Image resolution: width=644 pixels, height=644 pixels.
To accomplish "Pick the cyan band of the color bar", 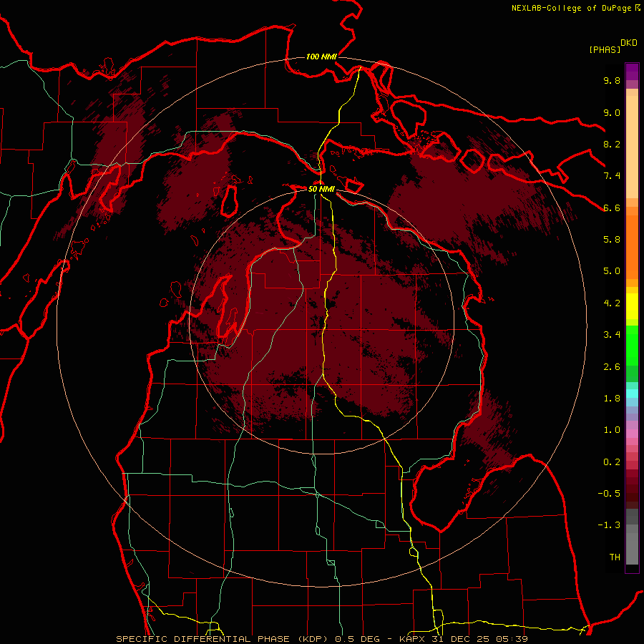I will click(x=632, y=394).
